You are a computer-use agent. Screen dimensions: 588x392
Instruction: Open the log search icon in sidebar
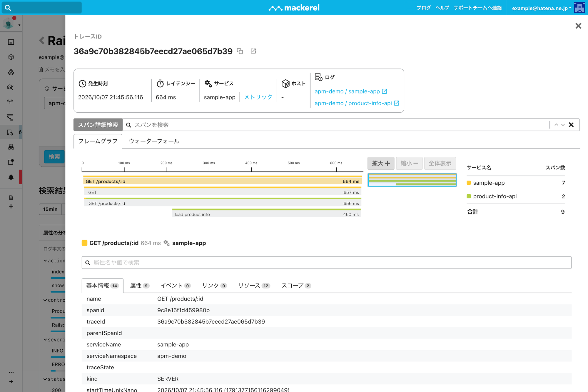coord(10,132)
